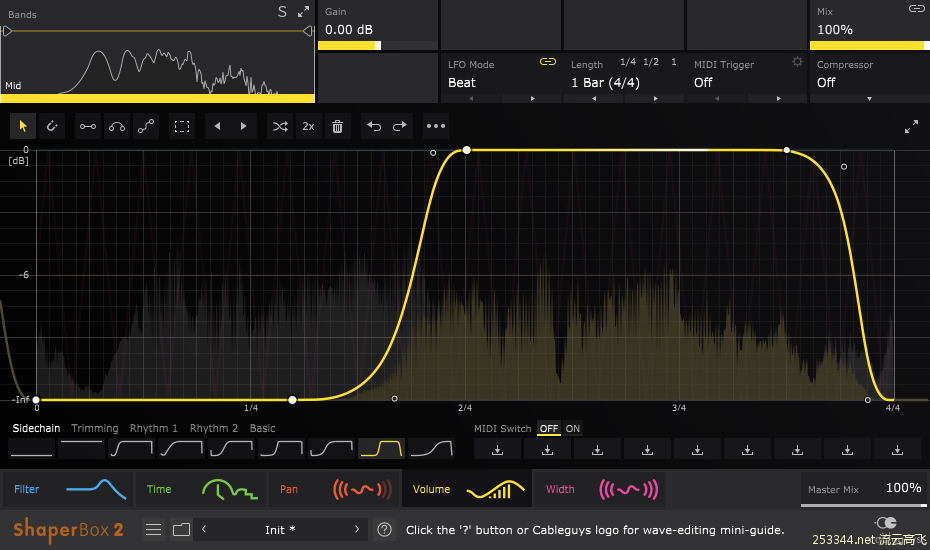Viewport: 930px width, 550px height.
Task: Expand the waveform editor view
Action: pos(911,126)
